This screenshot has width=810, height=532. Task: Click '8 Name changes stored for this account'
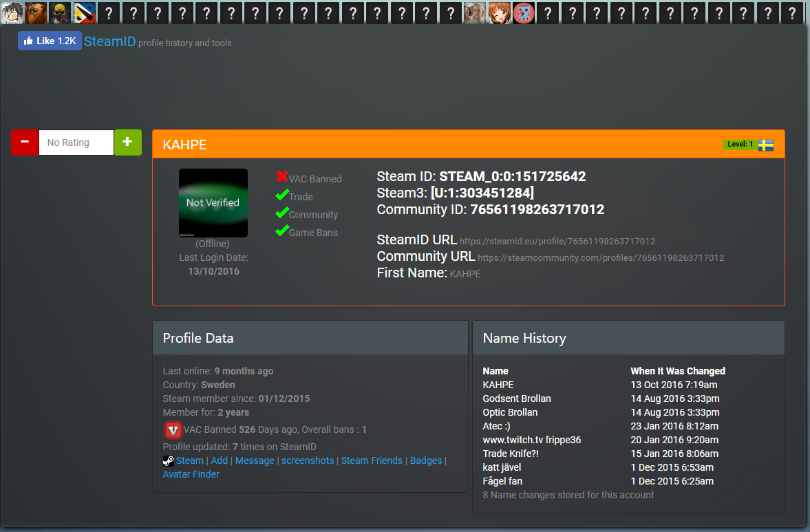568,495
